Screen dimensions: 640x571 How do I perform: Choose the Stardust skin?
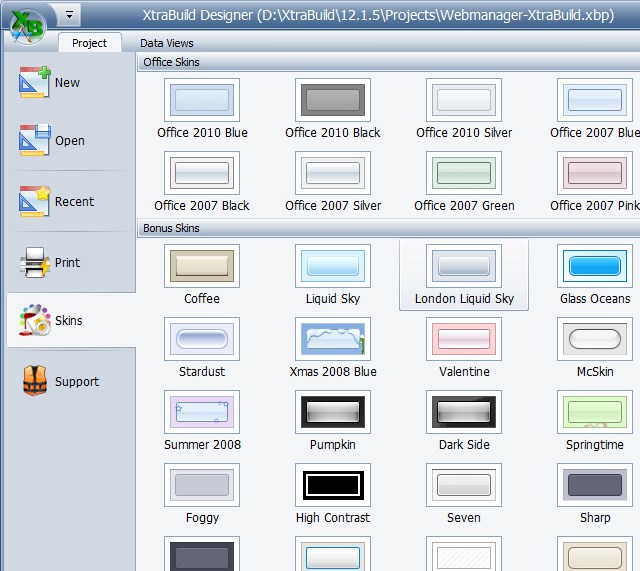pyautogui.click(x=202, y=348)
